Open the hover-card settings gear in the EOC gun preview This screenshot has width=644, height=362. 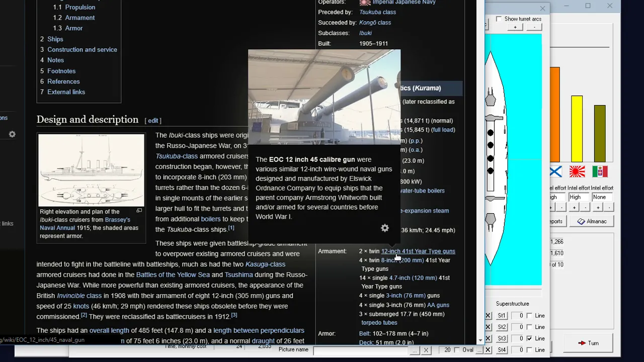(x=385, y=228)
